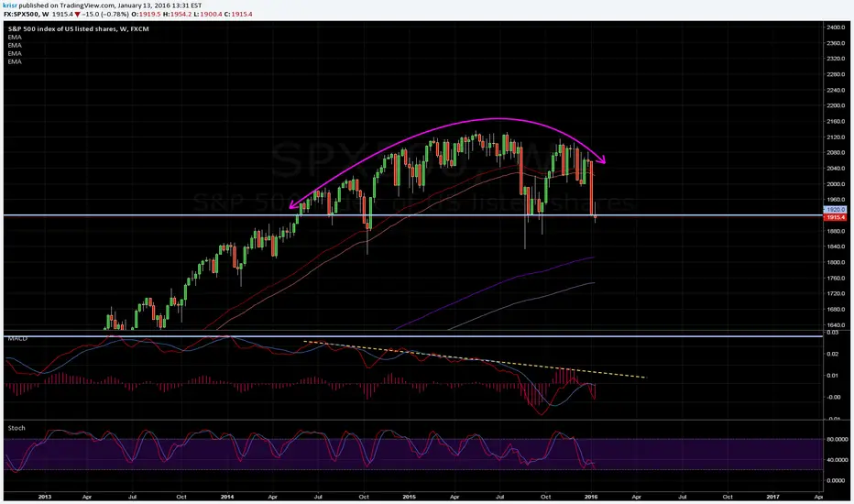
Task: Click the 2013 time axis label
Action: click(x=45, y=497)
